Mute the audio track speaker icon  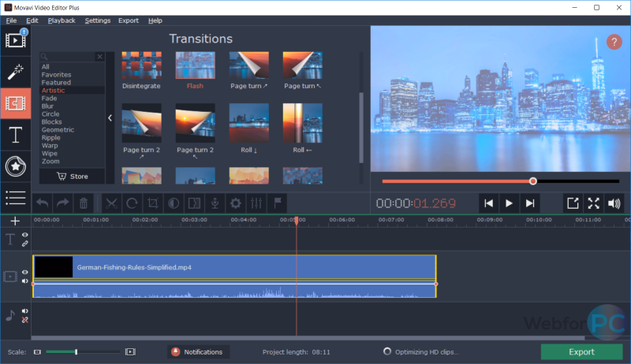25,311
